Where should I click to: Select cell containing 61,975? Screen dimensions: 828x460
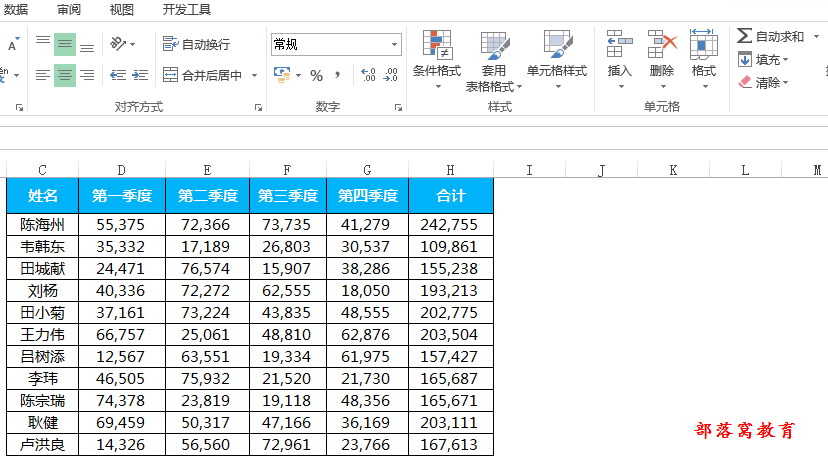coord(368,356)
